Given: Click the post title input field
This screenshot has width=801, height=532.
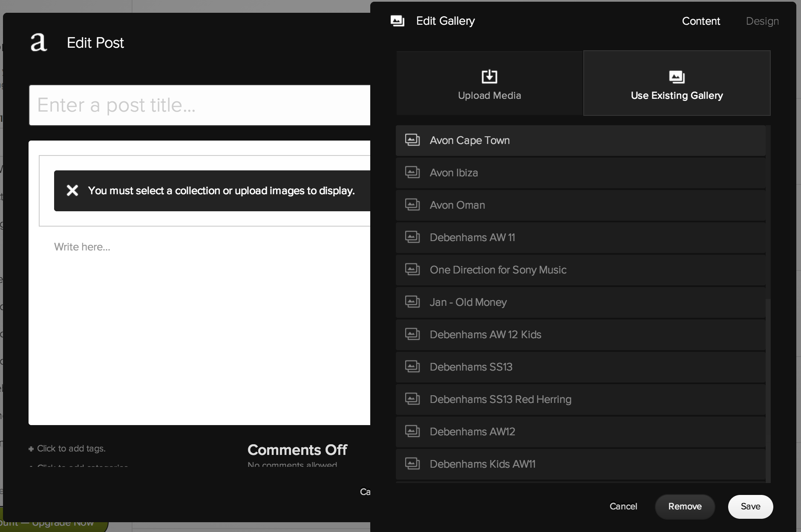Looking at the screenshot, I should [200, 105].
